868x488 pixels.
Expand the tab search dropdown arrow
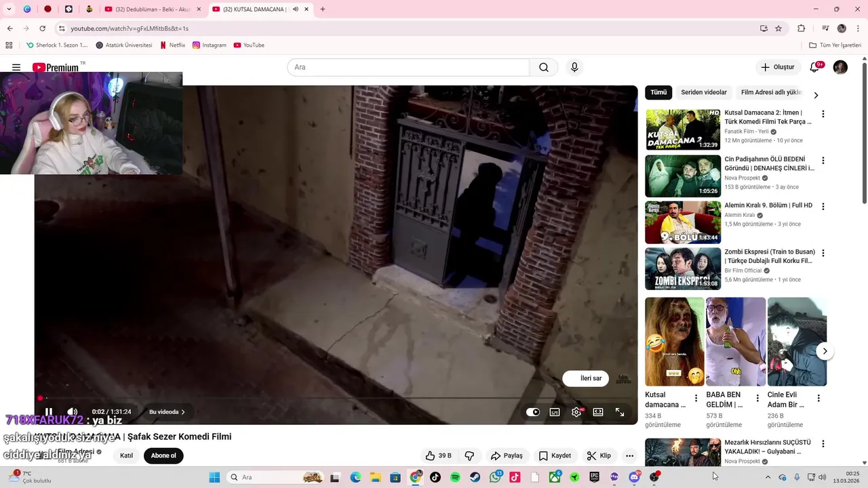point(9,9)
